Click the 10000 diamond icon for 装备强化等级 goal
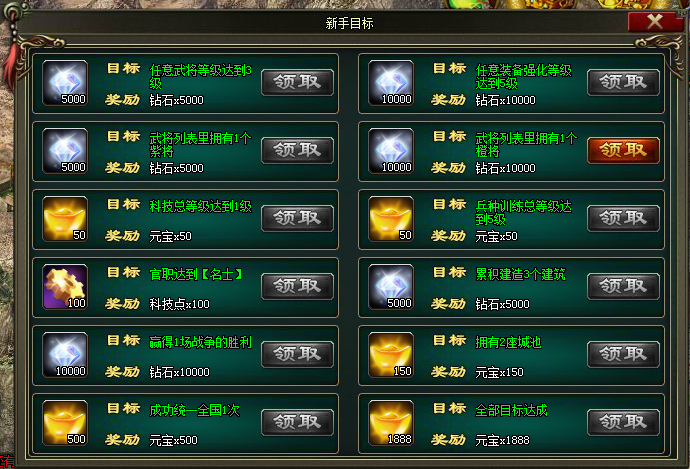Screen dimensions: 690x469 (391, 83)
